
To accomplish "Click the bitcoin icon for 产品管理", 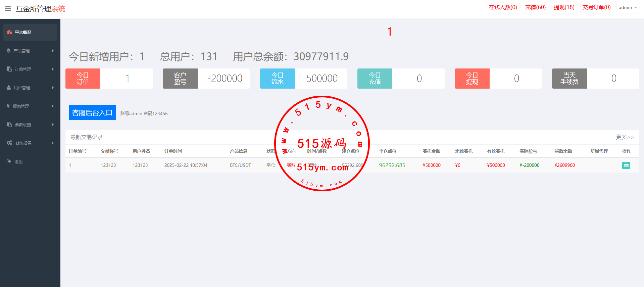I will (9, 51).
